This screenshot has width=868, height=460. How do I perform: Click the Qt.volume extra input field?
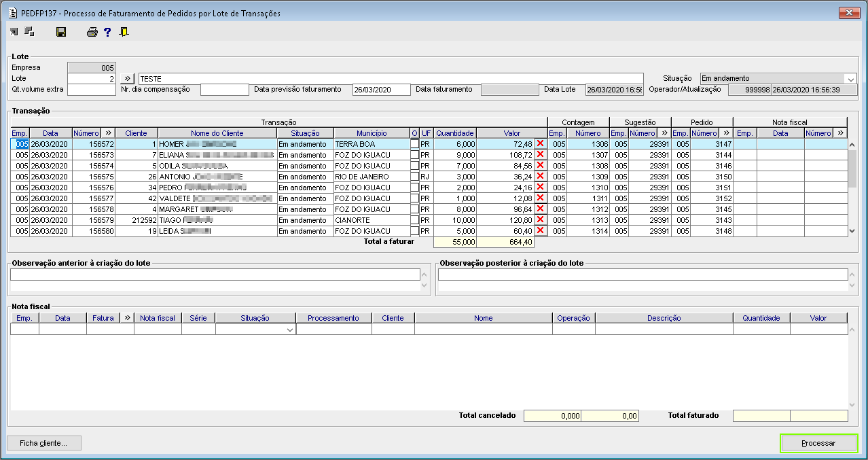(x=92, y=90)
